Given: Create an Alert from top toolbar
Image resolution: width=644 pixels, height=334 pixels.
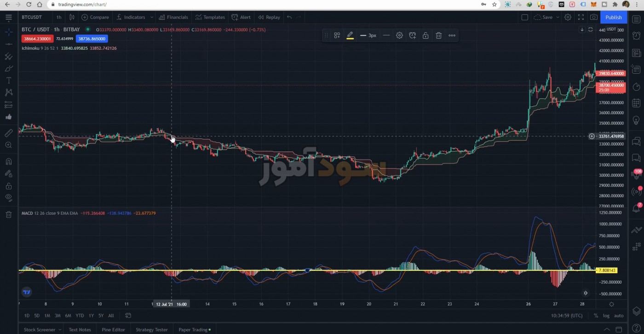Looking at the screenshot, I should coord(241,17).
